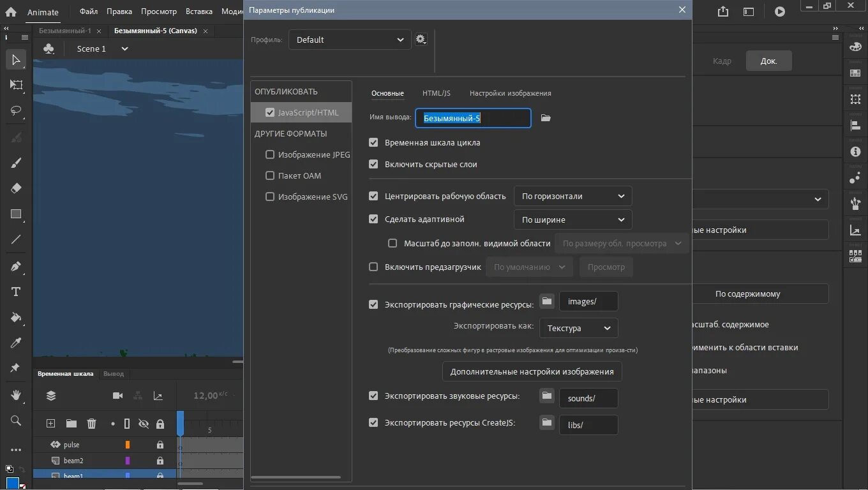Enable Включить предзагрузчик checkbox
This screenshot has width=868, height=490.
click(374, 267)
